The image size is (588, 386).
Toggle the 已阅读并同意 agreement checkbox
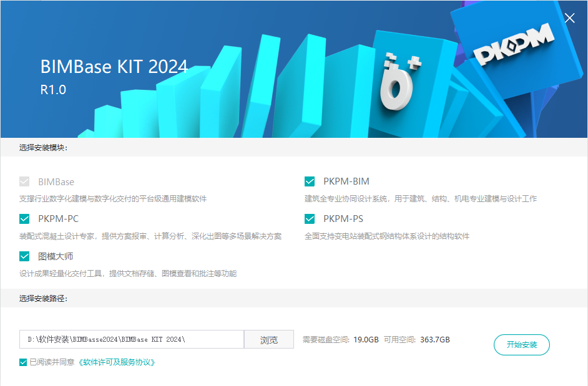(23, 362)
